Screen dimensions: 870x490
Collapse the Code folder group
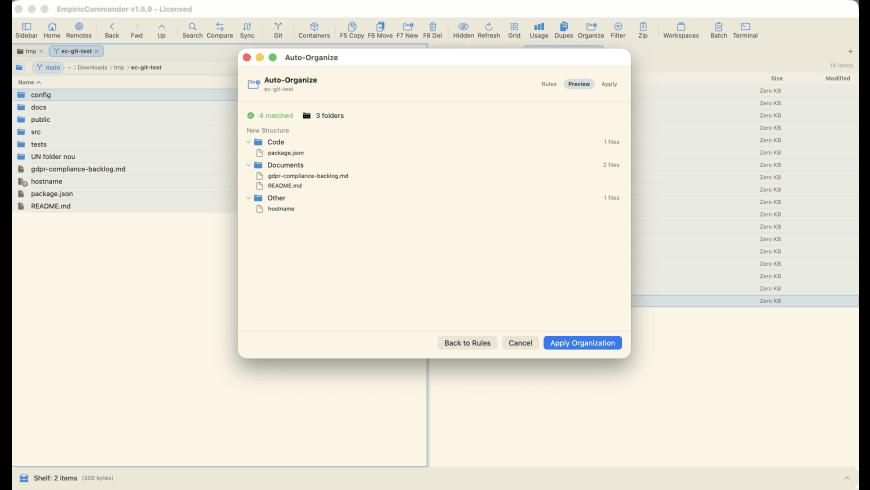coord(249,142)
